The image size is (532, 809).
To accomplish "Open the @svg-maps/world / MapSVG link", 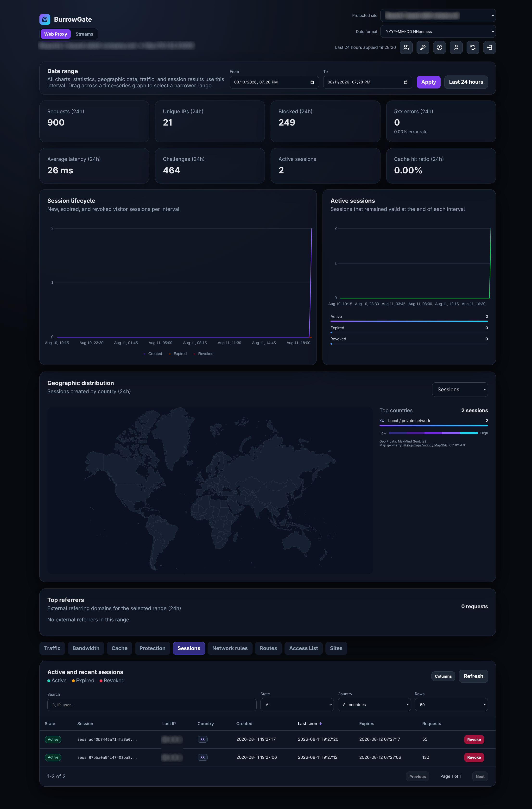I will coord(425,445).
